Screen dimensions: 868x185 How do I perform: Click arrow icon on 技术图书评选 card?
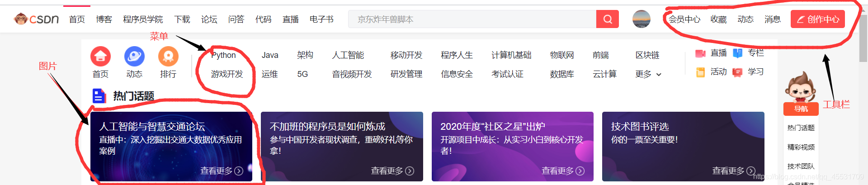[x=750, y=171]
